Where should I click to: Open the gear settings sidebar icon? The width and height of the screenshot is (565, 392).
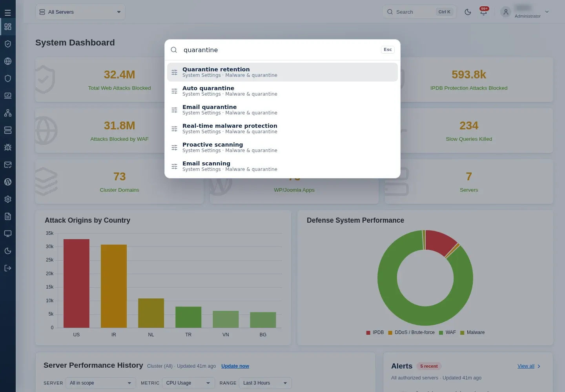(x=8, y=199)
